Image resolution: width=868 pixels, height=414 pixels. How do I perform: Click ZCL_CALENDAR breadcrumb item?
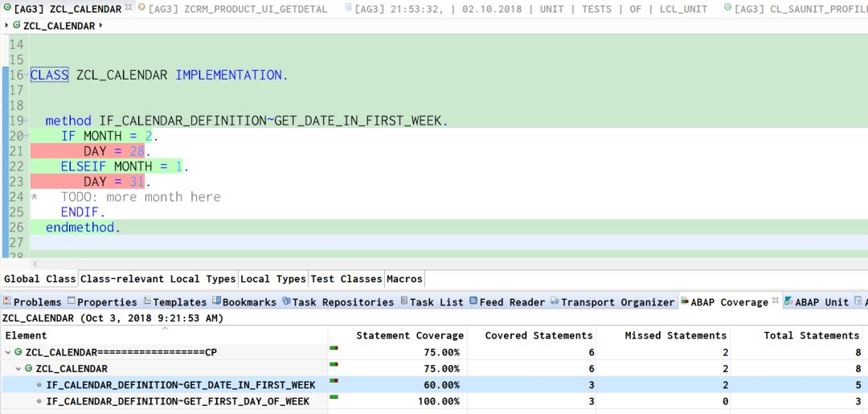tap(58, 26)
